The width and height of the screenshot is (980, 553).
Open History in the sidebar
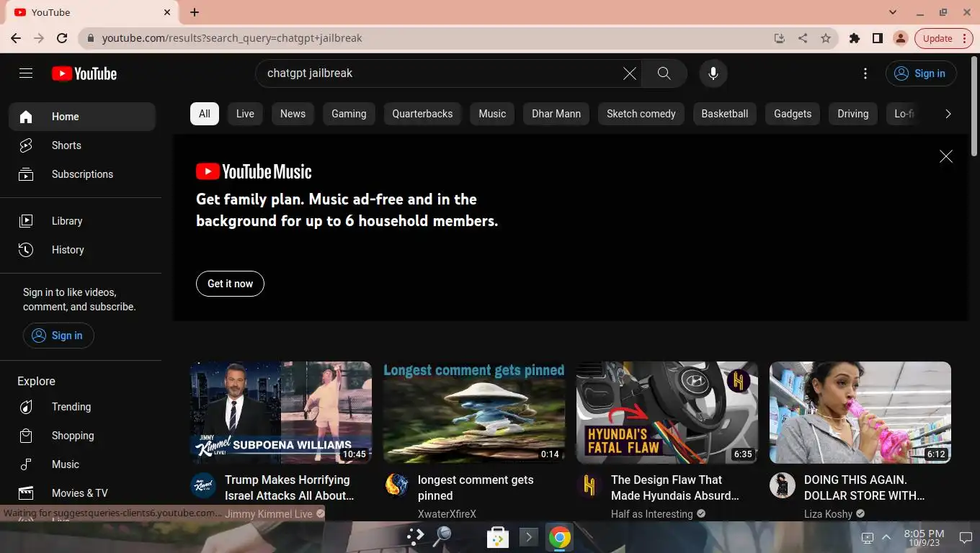[82, 250]
